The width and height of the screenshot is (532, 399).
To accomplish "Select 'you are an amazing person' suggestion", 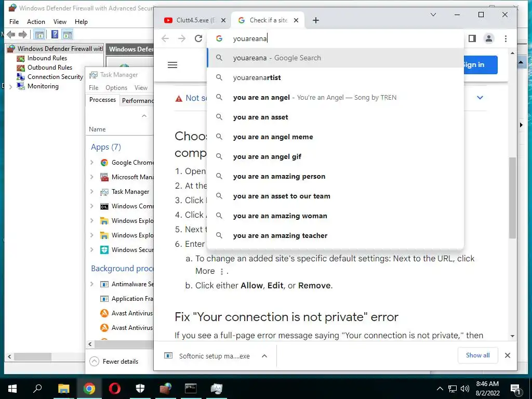I will click(335, 177).
